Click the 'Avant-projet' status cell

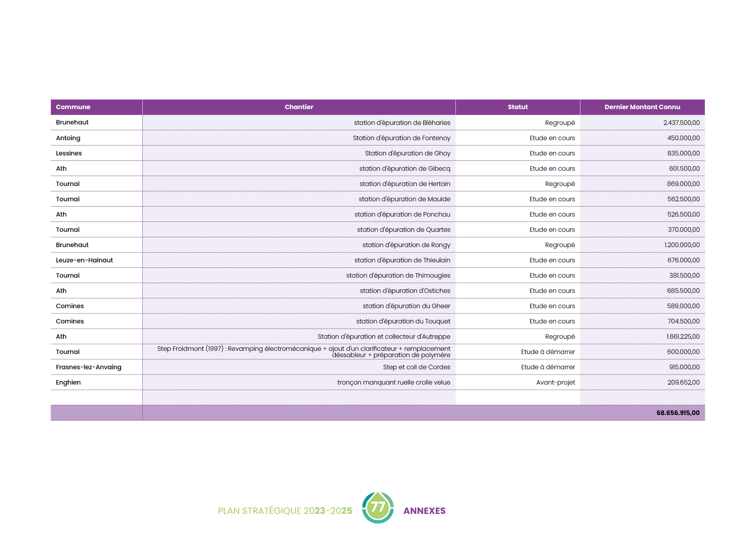[x=555, y=382]
